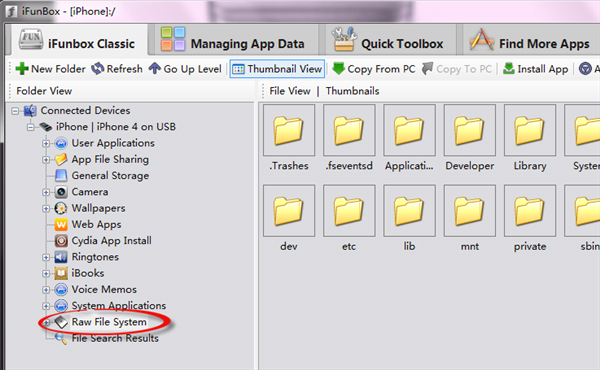Viewport: 600px width, 370px height.
Task: Click the File View header label
Action: click(290, 91)
